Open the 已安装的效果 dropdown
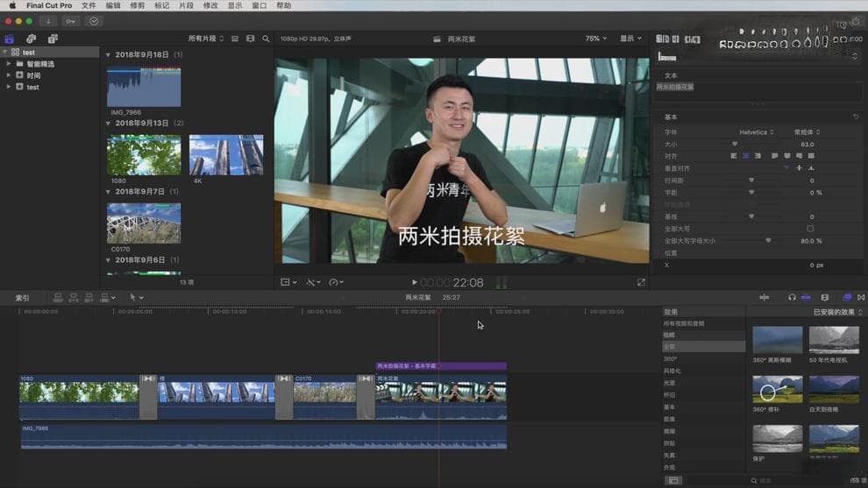The image size is (868, 488). coord(837,312)
